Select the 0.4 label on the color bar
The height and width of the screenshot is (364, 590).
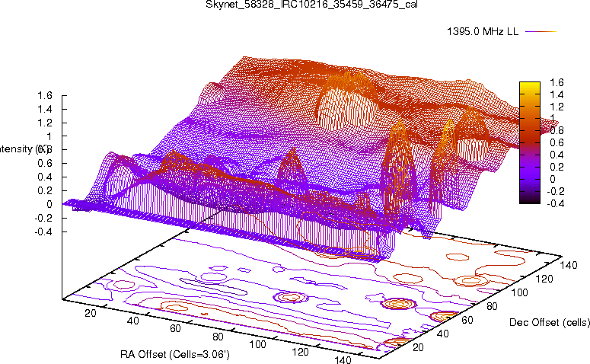557,155
